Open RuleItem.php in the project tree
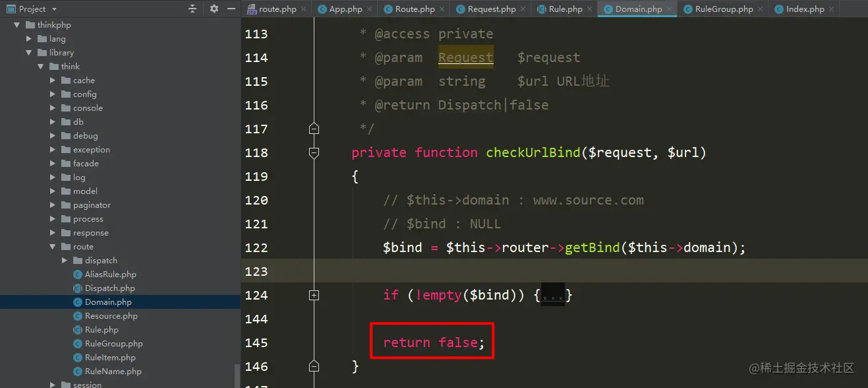868x388 pixels. [110, 358]
